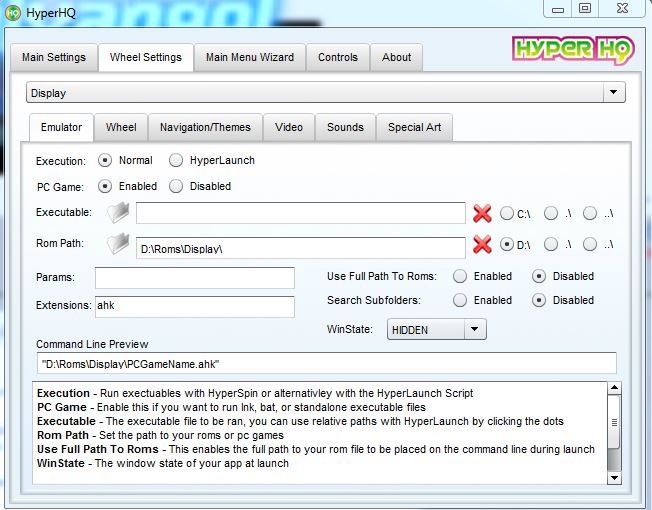Click help text scrollbar up arrow
Image resolution: width=652 pixels, height=510 pixels.
[614, 388]
